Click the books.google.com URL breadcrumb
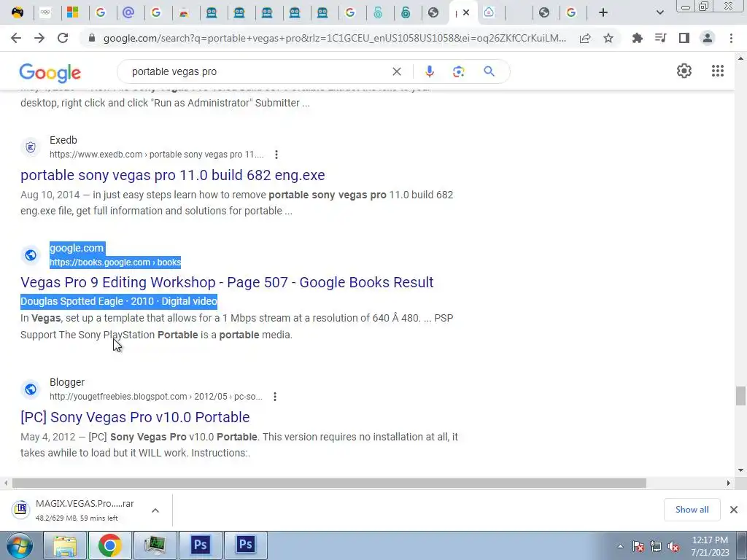Viewport: 747px width, 560px height. pyautogui.click(x=115, y=262)
